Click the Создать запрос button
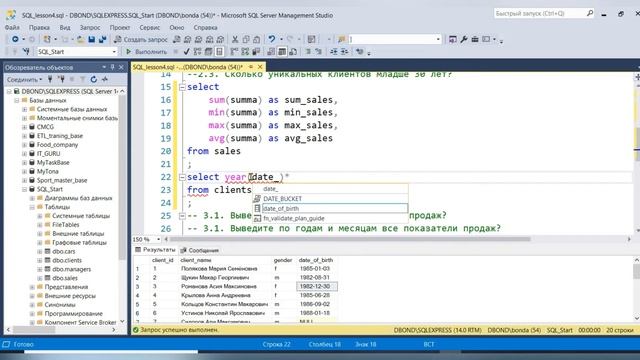640x360 pixels. [x=141, y=39]
